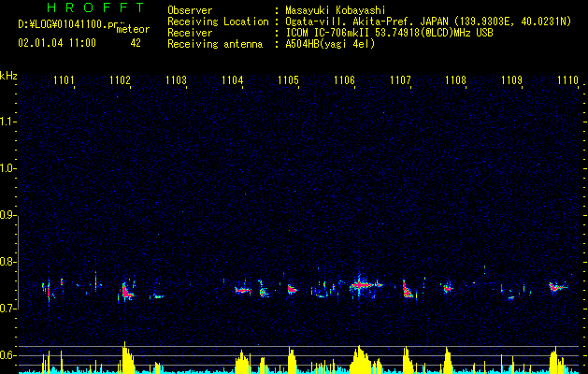Click the Receiving Location label
This screenshot has height=374, width=588.
coord(218,22)
